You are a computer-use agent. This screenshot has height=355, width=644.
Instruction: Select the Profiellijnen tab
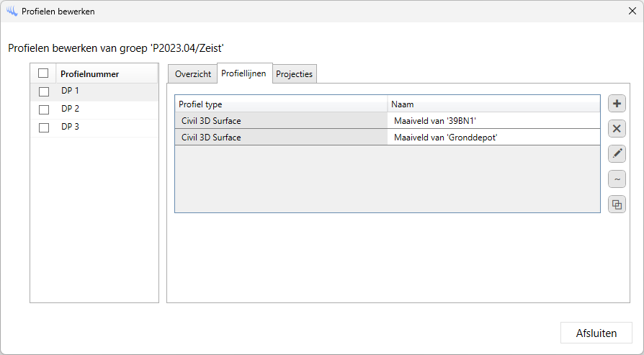tap(244, 73)
